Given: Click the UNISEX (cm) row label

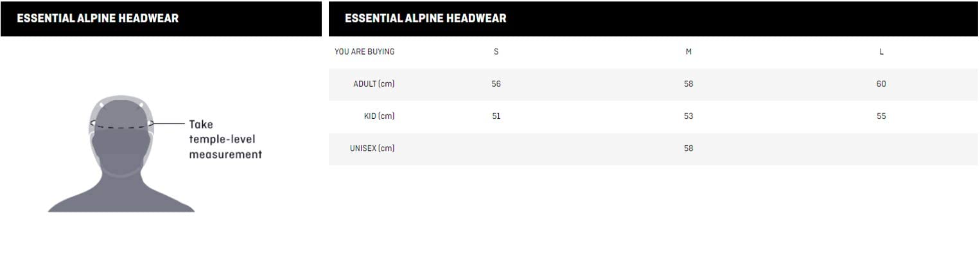Looking at the screenshot, I should (x=372, y=148).
